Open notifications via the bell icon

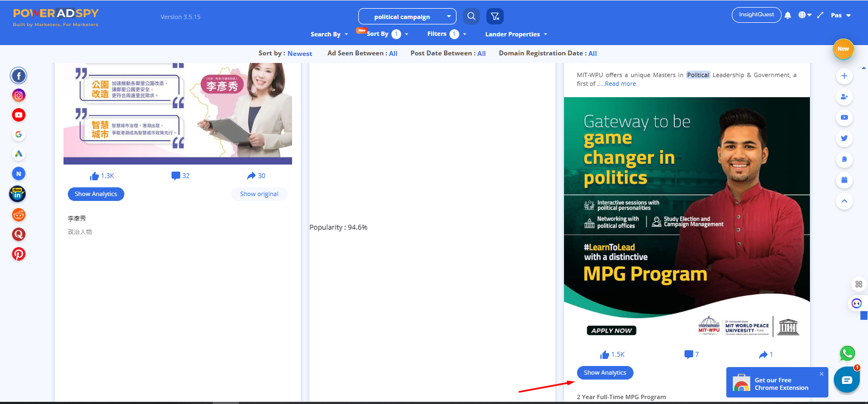788,15
